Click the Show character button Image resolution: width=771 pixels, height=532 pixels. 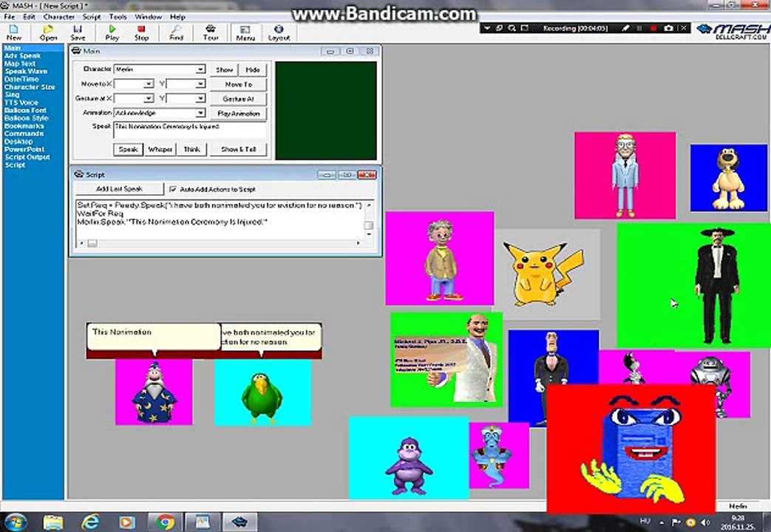(224, 69)
